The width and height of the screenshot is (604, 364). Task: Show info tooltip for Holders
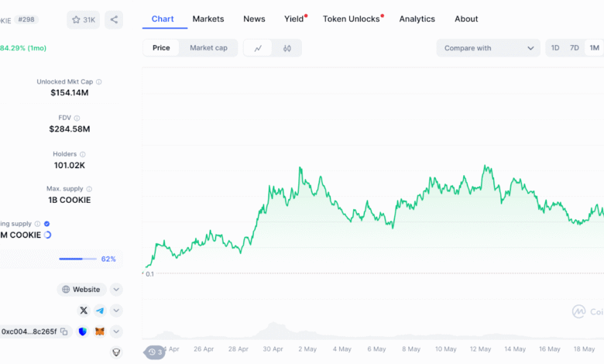tap(82, 154)
